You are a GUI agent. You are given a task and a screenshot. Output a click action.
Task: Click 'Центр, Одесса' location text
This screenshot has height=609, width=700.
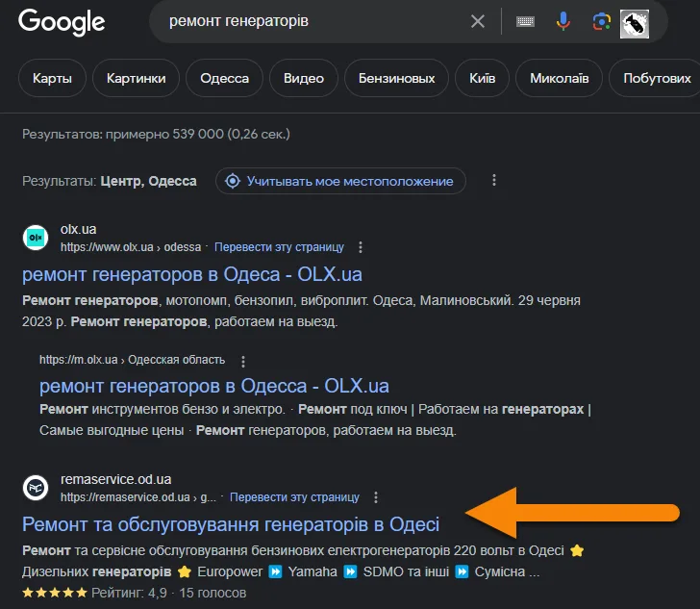click(148, 181)
